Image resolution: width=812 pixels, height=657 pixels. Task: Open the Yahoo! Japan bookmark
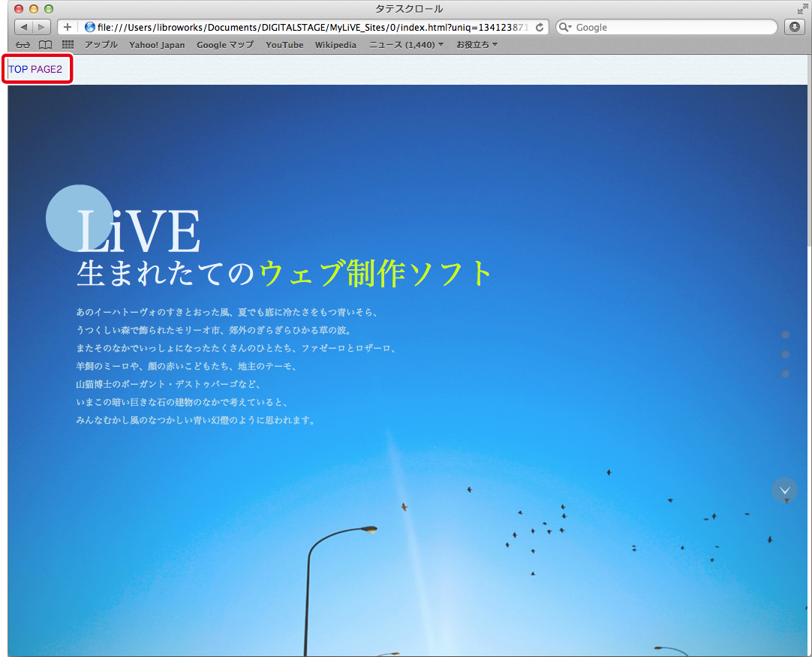click(157, 45)
